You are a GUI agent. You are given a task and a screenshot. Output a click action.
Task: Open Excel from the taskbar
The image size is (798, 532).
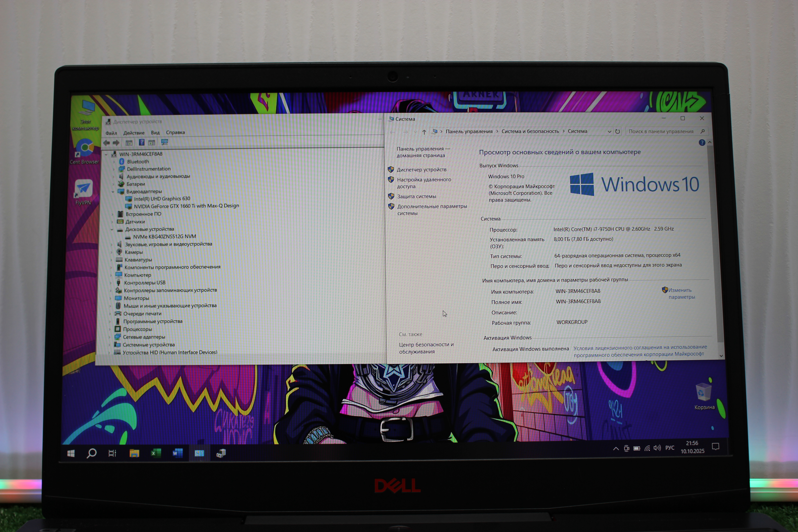pyautogui.click(x=156, y=453)
